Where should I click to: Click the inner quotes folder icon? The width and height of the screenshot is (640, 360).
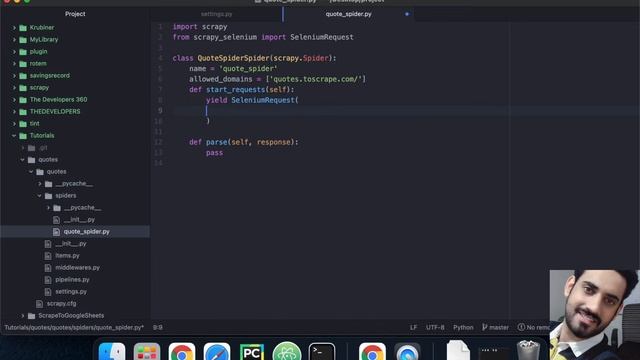40,172
